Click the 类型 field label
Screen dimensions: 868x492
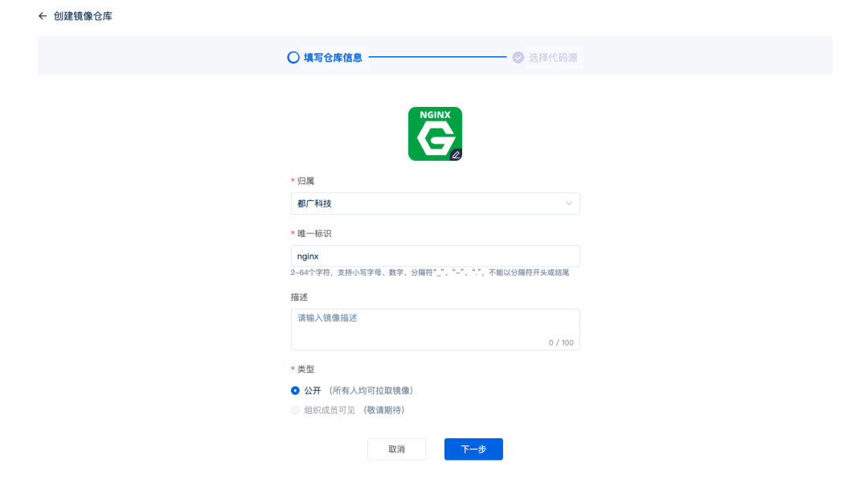coord(305,369)
